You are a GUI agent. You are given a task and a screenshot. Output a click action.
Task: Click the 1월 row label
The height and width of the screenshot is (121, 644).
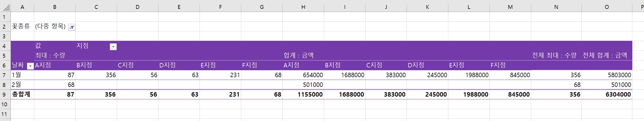pyautogui.click(x=22, y=75)
